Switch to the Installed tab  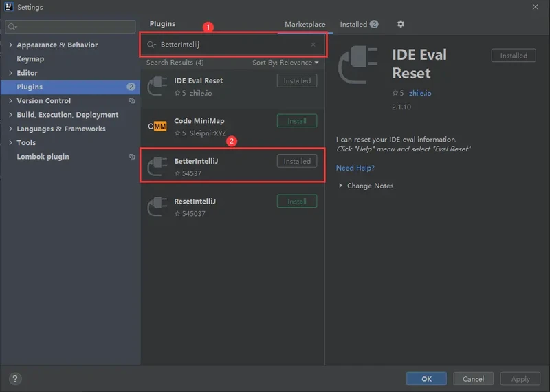(x=353, y=24)
